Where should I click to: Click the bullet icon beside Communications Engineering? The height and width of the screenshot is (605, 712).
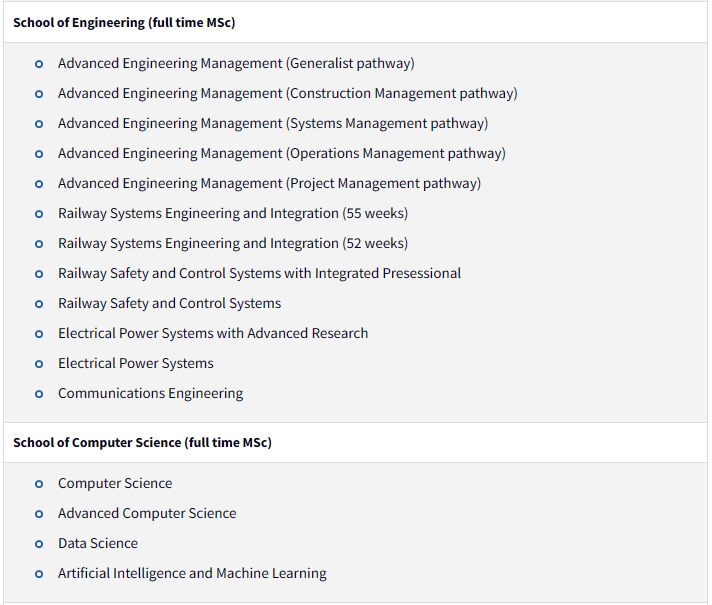(x=39, y=394)
